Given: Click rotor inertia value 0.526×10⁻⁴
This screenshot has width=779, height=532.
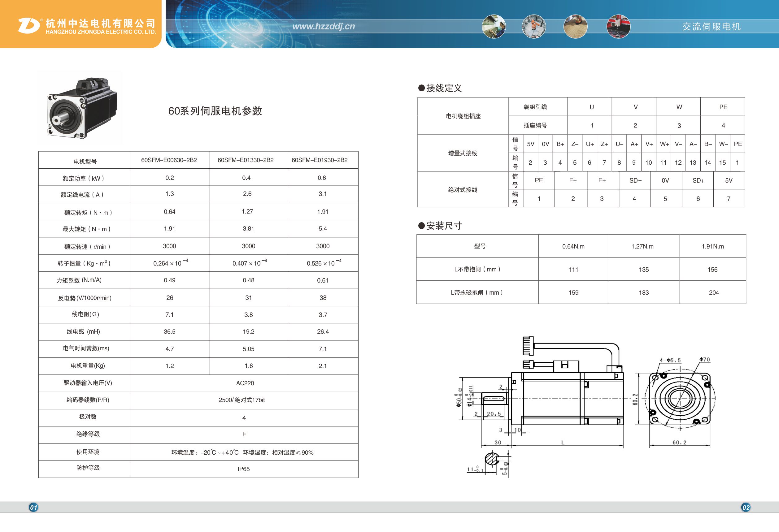Looking at the screenshot, I should tap(324, 262).
